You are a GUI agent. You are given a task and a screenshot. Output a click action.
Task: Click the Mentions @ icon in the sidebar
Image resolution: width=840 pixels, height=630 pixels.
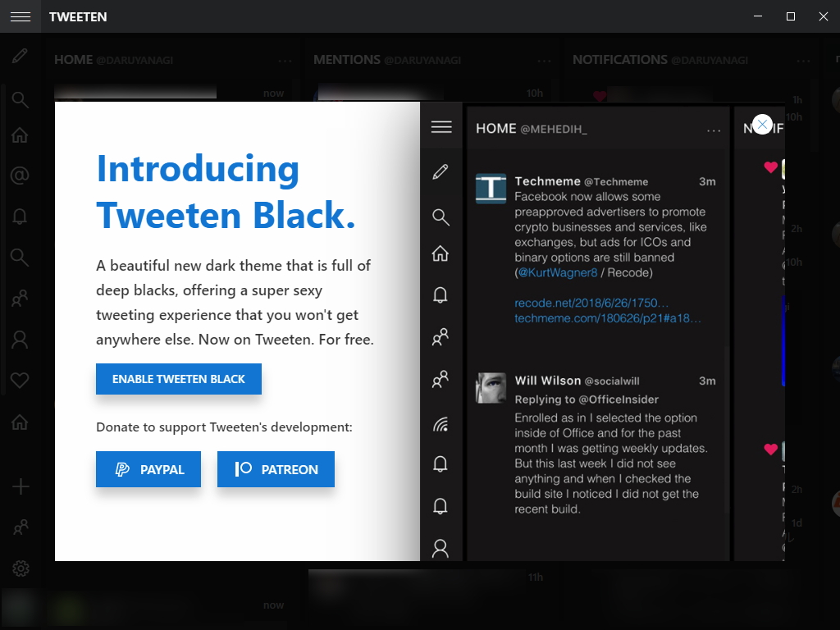[x=21, y=175]
